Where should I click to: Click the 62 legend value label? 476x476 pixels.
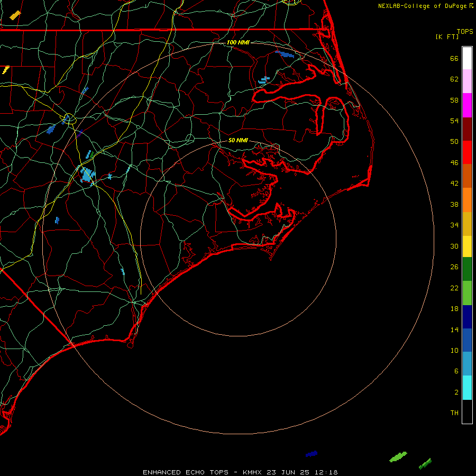tap(454, 79)
